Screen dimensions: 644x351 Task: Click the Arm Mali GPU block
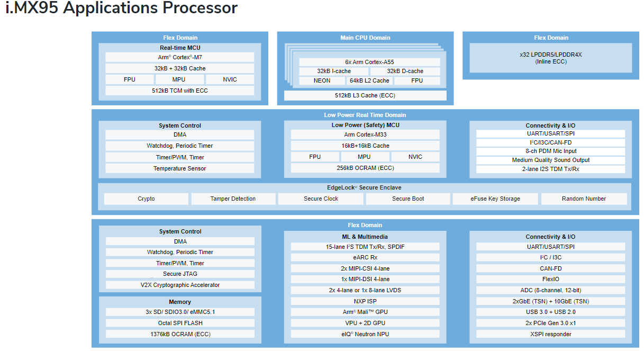tap(365, 312)
